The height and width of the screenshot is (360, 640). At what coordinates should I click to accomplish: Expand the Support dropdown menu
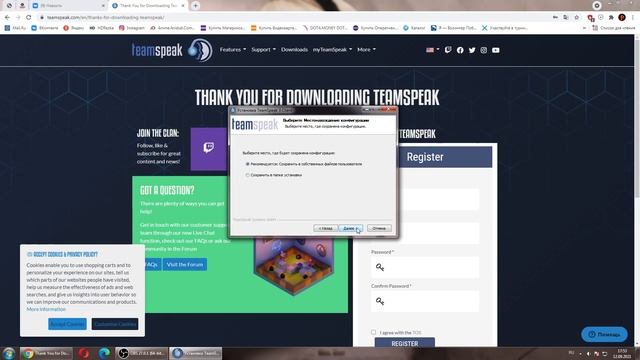coord(263,49)
